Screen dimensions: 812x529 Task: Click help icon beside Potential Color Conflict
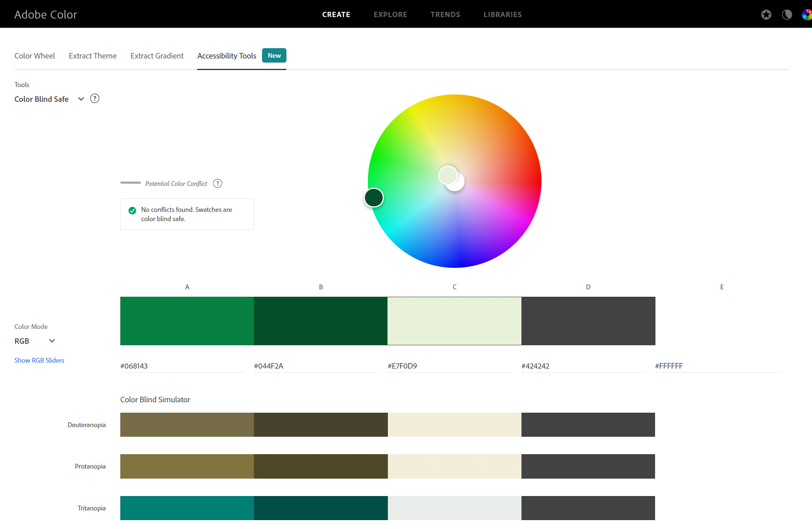[x=218, y=183]
